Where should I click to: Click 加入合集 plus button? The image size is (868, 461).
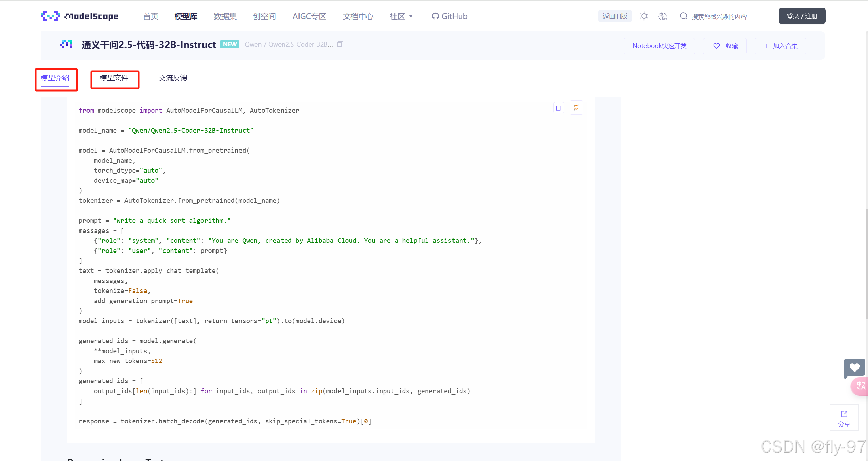point(780,46)
